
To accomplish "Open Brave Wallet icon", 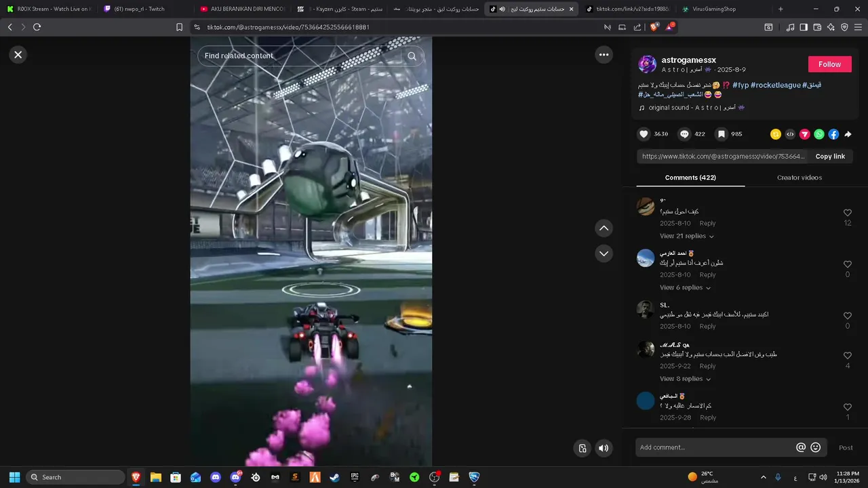I will (x=817, y=27).
